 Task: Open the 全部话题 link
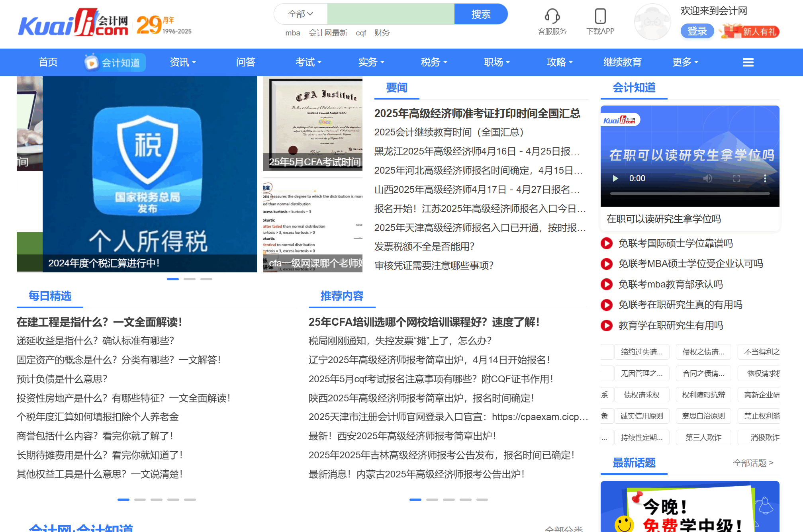pos(753,463)
